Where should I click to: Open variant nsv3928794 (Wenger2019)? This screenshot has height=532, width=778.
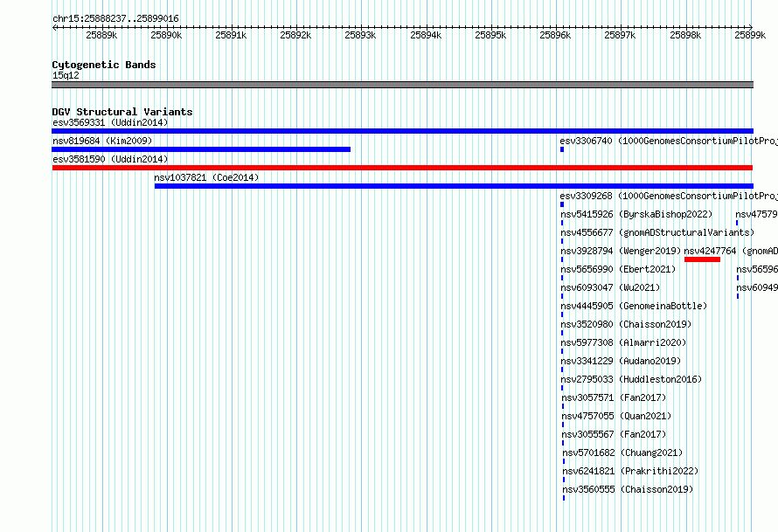click(x=621, y=251)
